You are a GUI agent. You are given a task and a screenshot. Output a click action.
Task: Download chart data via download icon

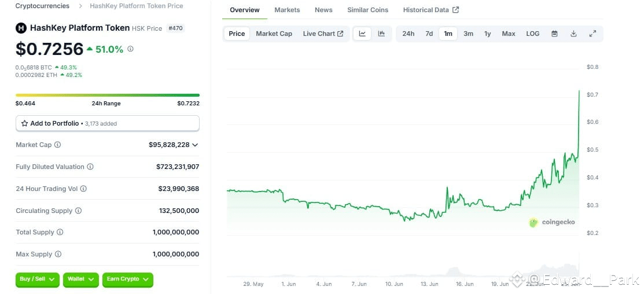pyautogui.click(x=574, y=34)
